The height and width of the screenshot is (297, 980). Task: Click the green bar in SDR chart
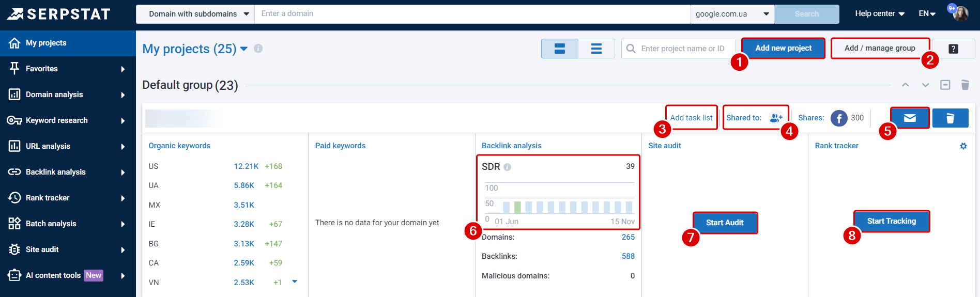(x=517, y=208)
